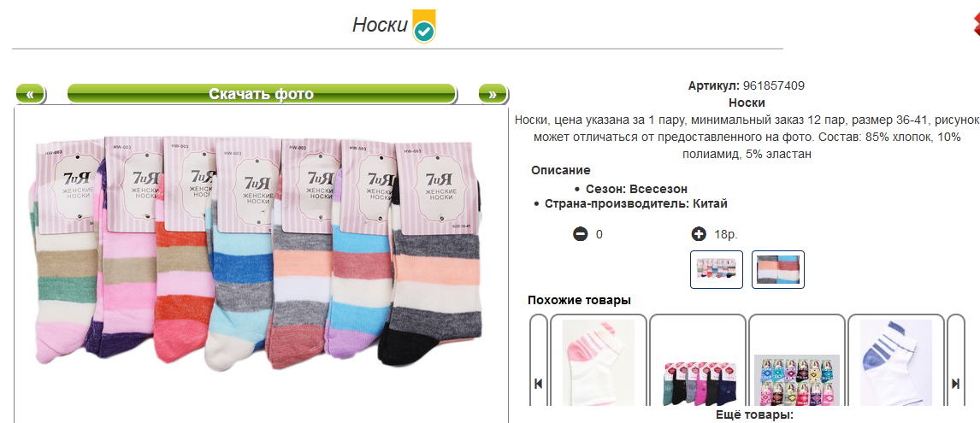
Task: Go to next photo with » button
Action: pyautogui.click(x=493, y=94)
